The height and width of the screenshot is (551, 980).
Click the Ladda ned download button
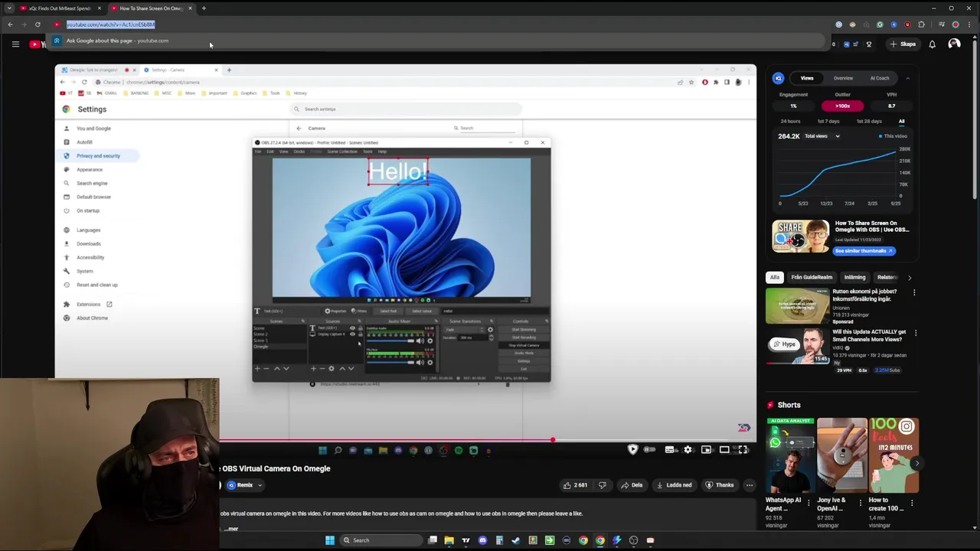[675, 485]
